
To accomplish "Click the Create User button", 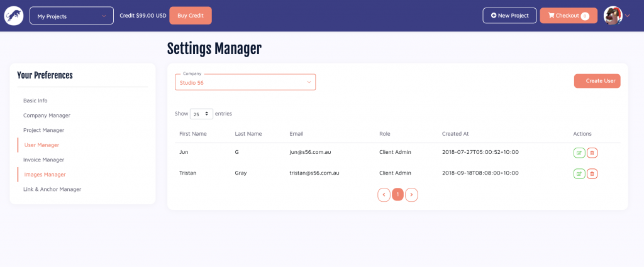I will [x=597, y=81].
